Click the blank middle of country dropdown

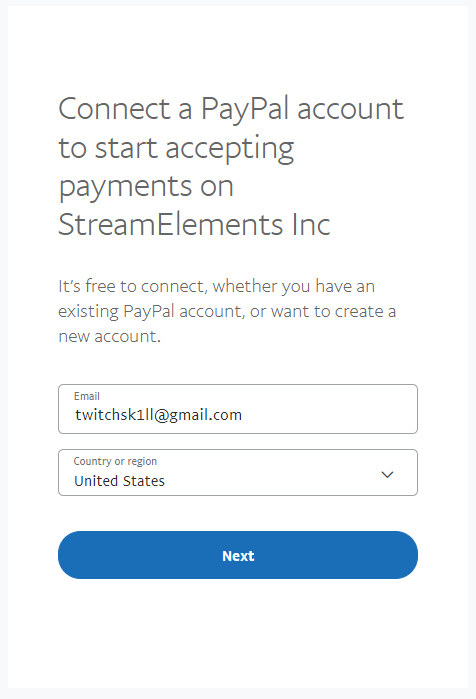tap(272, 474)
